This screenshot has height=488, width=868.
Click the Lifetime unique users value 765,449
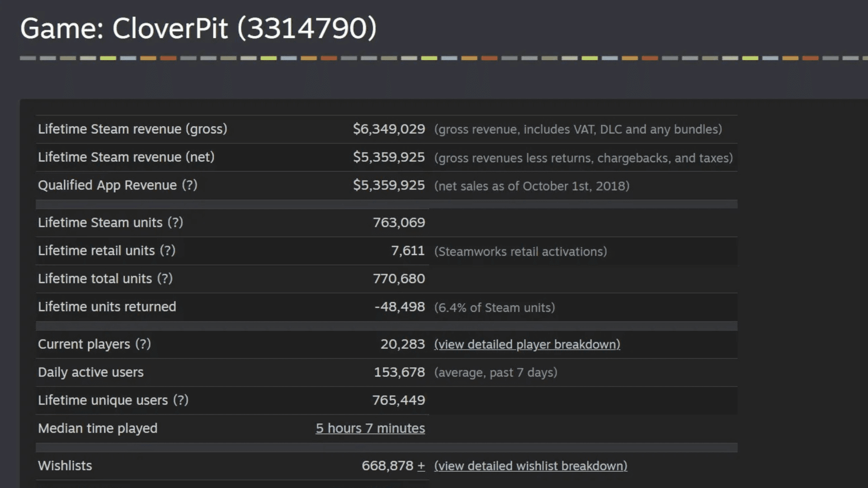click(x=399, y=400)
